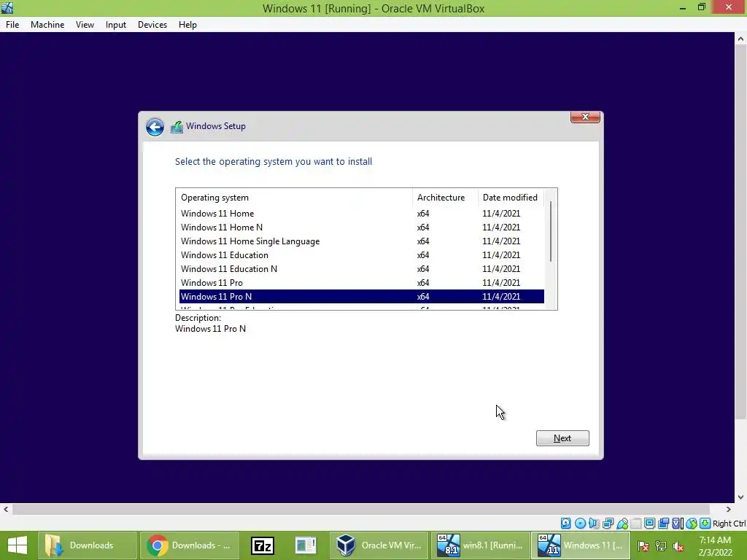
Task: Open the Downloads folder taskbar item
Action: click(88, 545)
